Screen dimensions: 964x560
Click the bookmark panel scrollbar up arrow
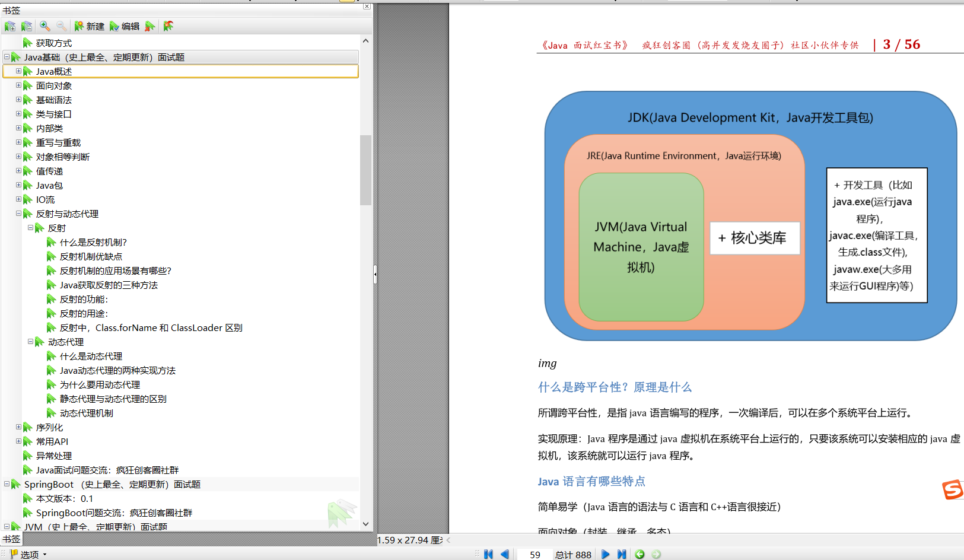365,41
